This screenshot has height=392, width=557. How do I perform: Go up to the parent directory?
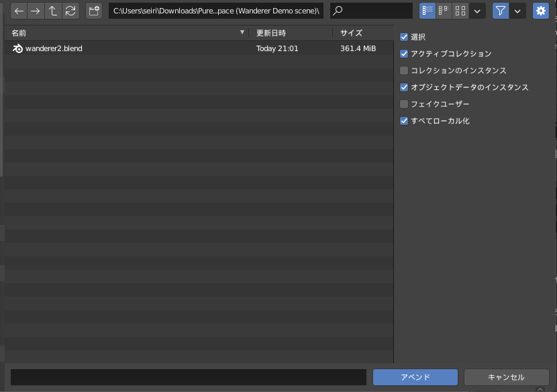(x=53, y=11)
